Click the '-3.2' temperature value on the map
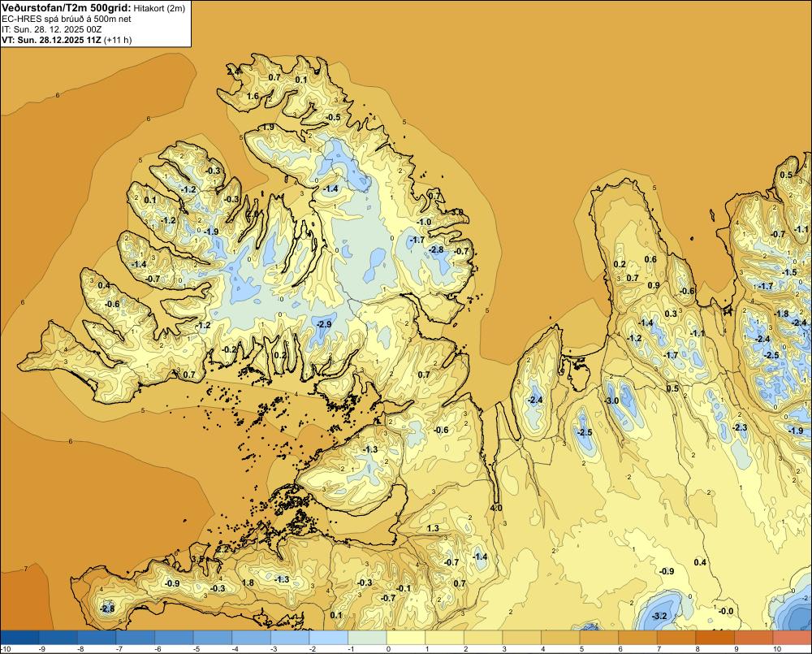Screen dimensions: 812x654 pyautogui.click(x=659, y=616)
